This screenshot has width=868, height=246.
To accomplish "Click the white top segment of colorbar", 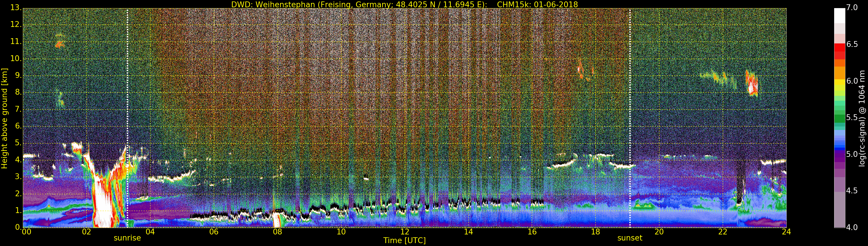I will 839,15.
